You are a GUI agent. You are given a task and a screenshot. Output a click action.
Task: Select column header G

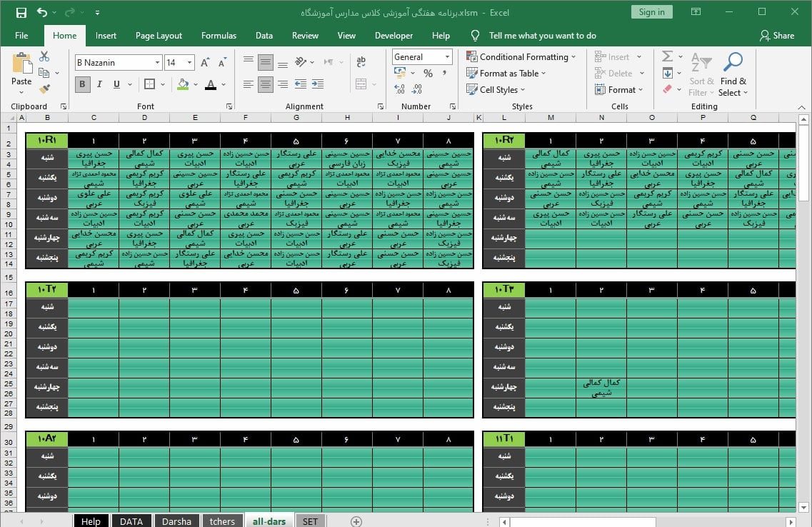click(x=296, y=118)
